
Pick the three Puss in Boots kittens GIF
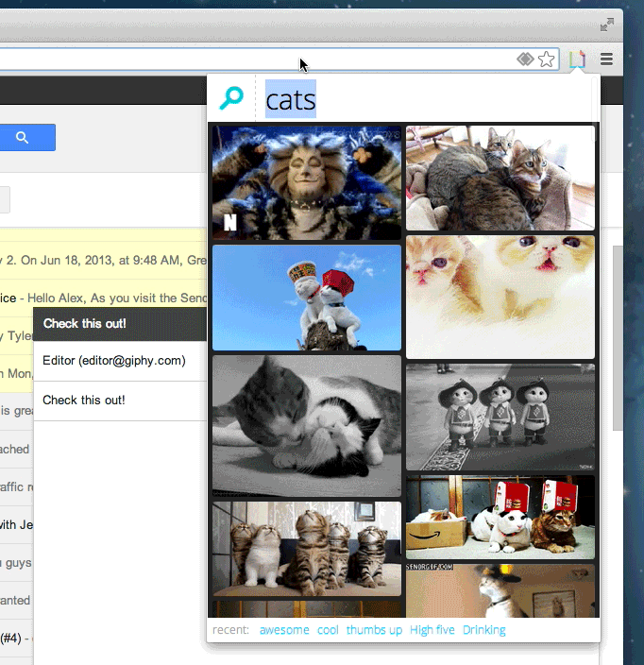tap(500, 417)
